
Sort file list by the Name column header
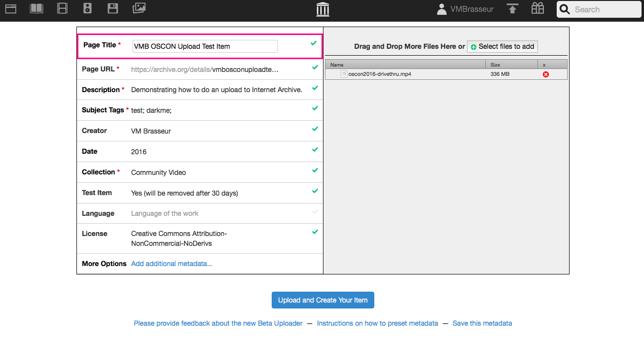pyautogui.click(x=405, y=65)
